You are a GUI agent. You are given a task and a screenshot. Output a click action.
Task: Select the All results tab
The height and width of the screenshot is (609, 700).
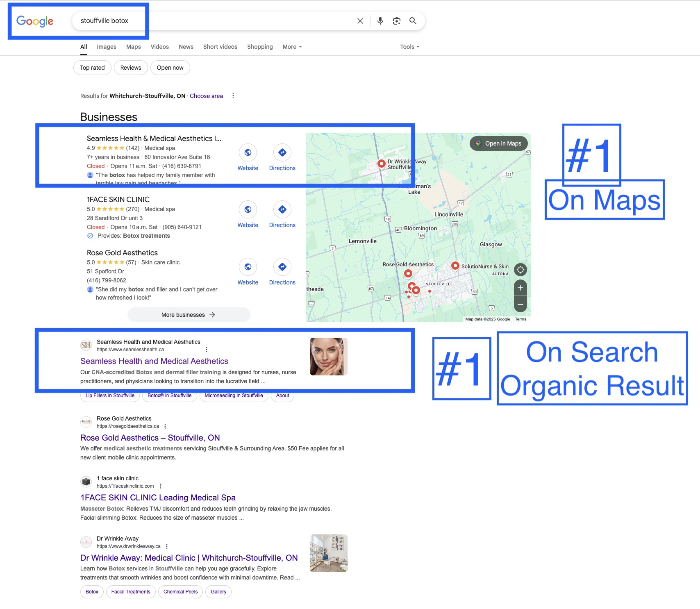click(84, 47)
